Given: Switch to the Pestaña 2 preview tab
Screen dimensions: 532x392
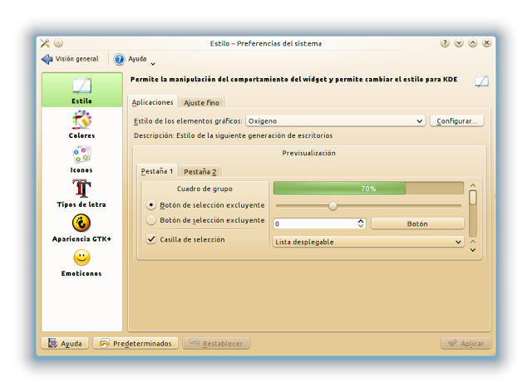Looking at the screenshot, I should [x=200, y=172].
